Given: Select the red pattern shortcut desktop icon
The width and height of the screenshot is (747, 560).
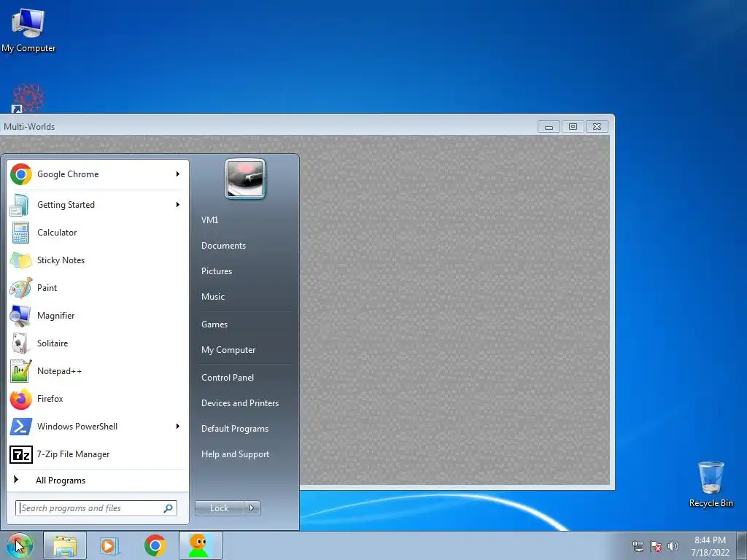Looking at the screenshot, I should click(27, 98).
